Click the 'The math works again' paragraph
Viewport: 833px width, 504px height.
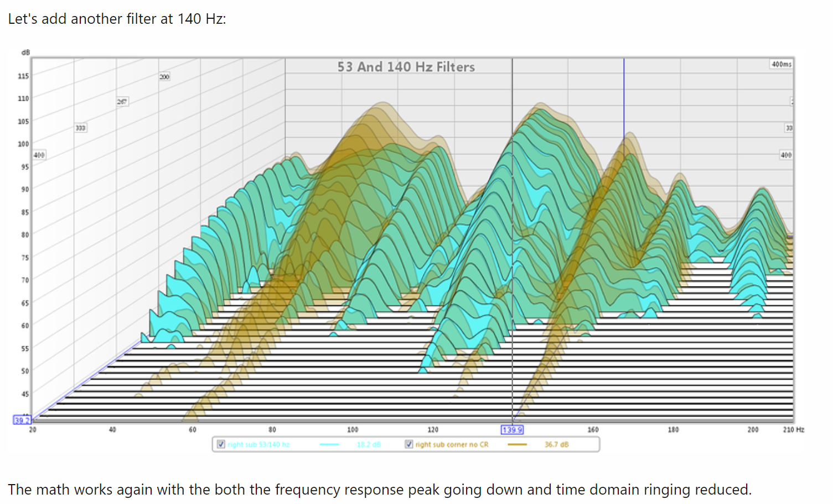(x=380, y=490)
